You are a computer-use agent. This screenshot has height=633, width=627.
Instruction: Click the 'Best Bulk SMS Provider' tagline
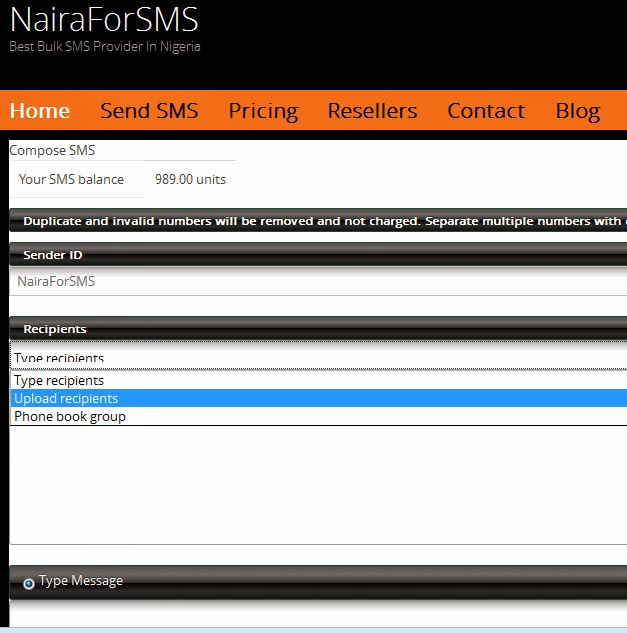(105, 46)
